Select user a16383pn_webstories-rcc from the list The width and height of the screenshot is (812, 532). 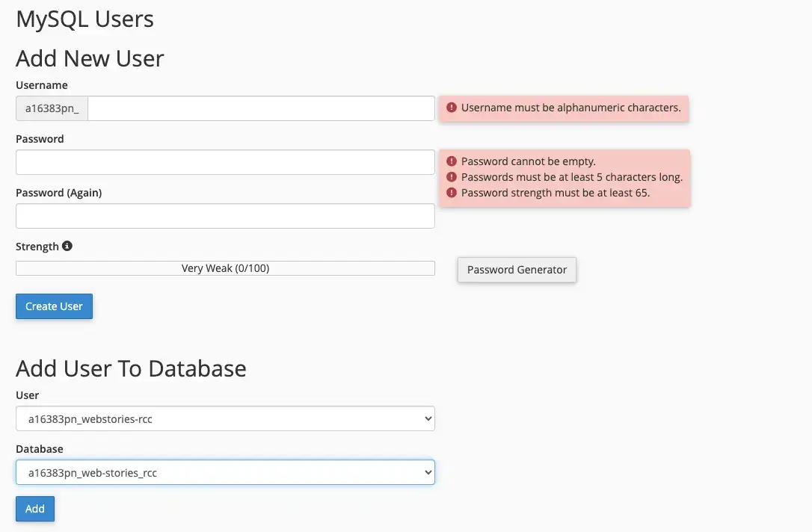[224, 418]
